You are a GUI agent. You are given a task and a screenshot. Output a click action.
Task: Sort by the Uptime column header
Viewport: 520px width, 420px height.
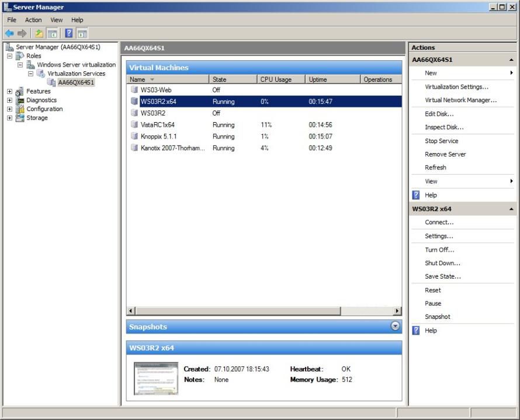[x=333, y=79]
